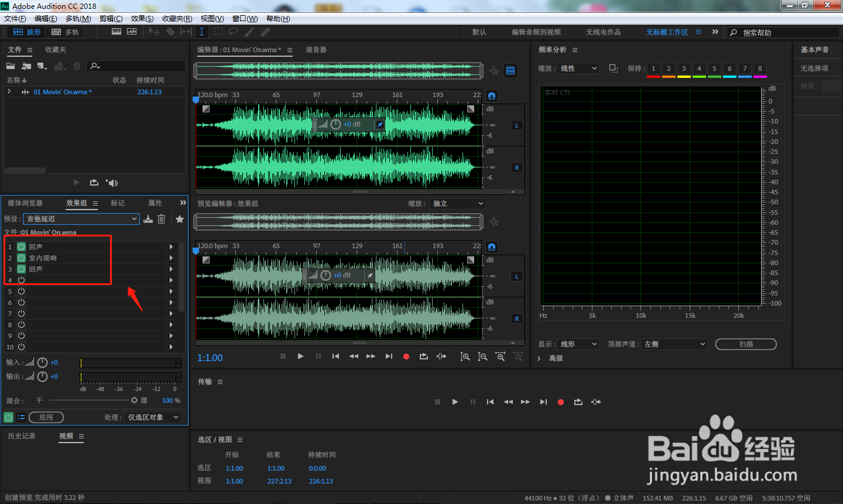
Task: Open the 预设 吉他延迟 dropdown
Action: click(x=81, y=219)
